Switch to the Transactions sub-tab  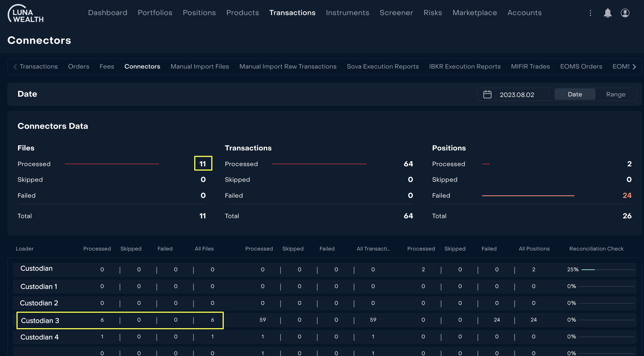[x=39, y=67]
